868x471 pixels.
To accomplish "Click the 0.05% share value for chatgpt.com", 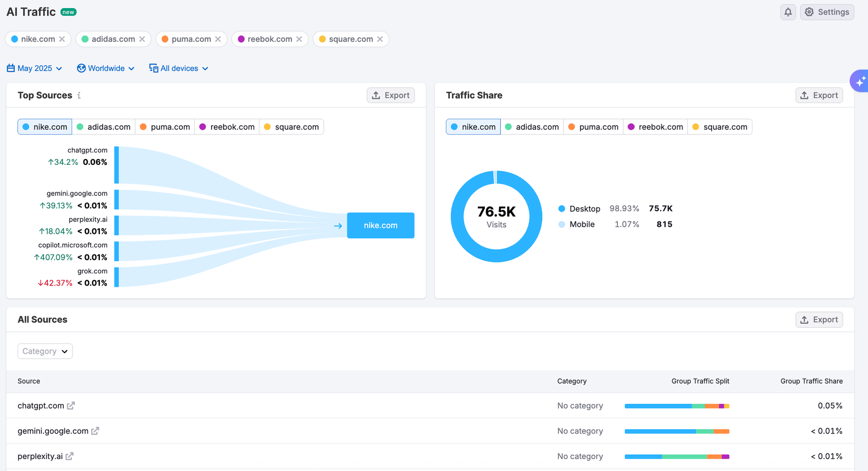I will 830,406.
